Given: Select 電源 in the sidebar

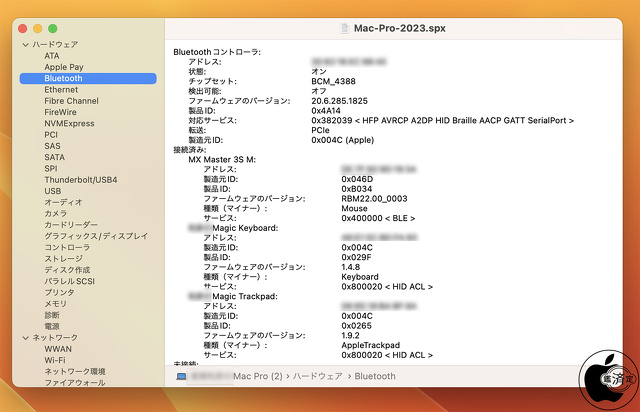Looking at the screenshot, I should [x=52, y=326].
